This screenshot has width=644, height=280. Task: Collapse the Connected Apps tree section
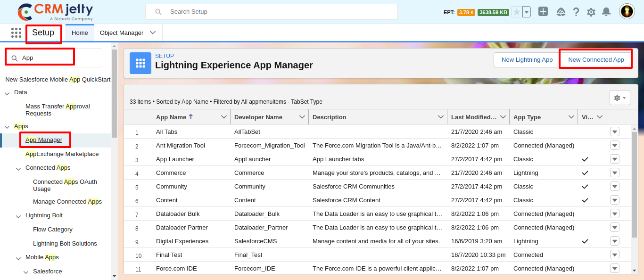pos(18,168)
